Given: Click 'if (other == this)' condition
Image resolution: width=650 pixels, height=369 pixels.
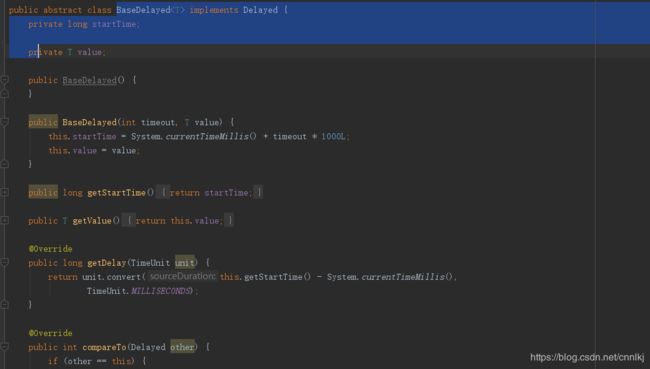Looking at the screenshot, I should click(x=91, y=361).
